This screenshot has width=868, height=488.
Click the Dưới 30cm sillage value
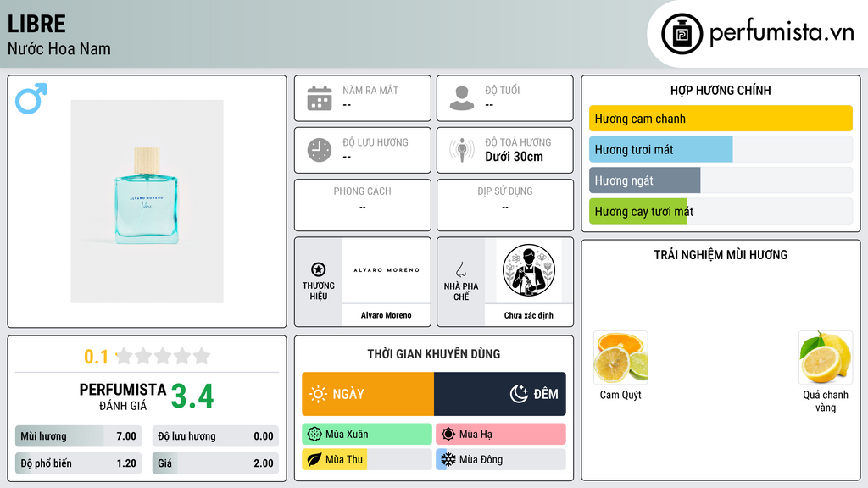[515, 157]
